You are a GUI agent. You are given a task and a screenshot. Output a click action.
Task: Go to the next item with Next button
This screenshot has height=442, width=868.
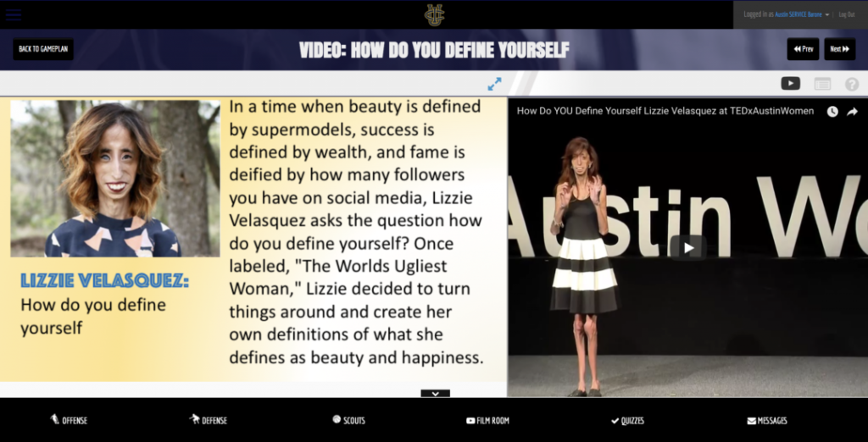coord(839,49)
